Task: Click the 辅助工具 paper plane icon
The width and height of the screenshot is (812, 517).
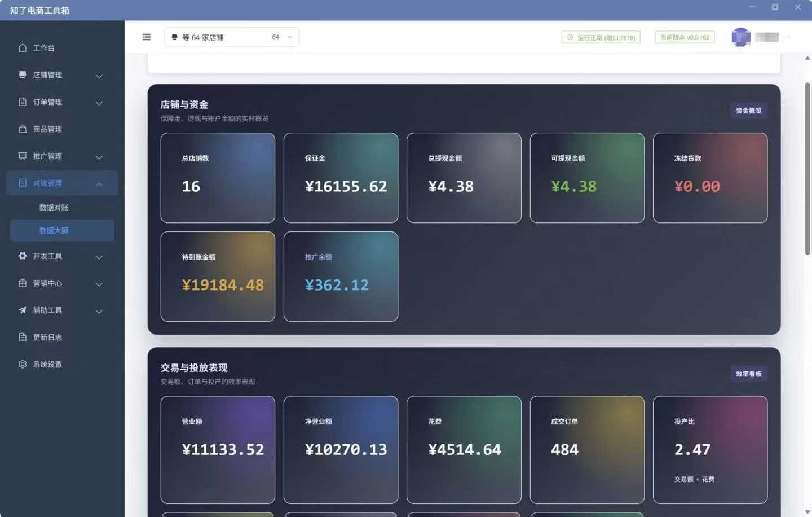Action: pos(23,310)
